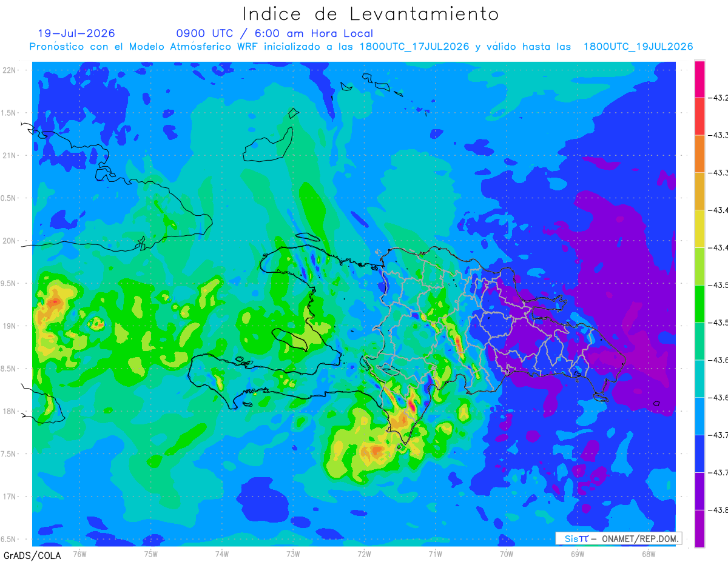Select the "19N" latitude label
Image resolution: width=728 pixels, height=562 pixels.
[10, 326]
